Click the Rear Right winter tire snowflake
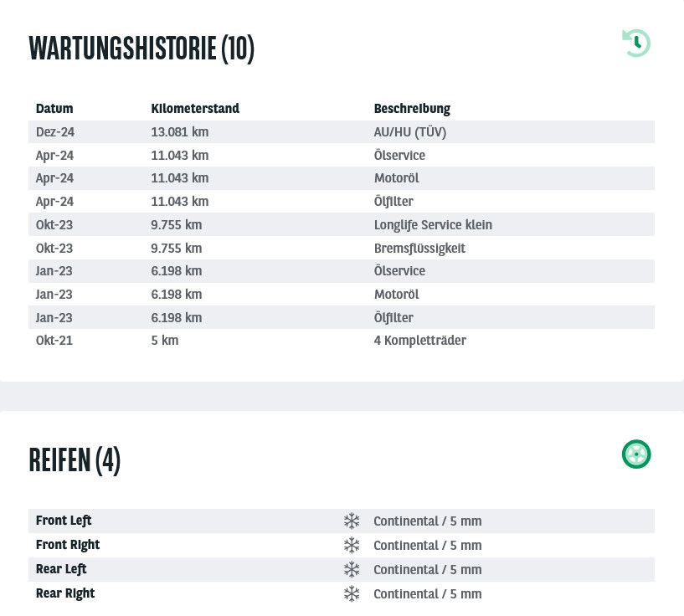This screenshot has height=616, width=684. (352, 593)
